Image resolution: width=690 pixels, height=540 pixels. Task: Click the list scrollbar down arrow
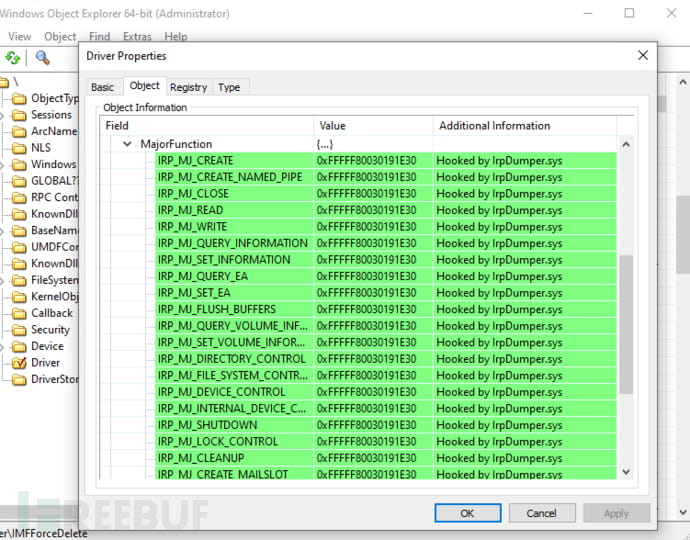[627, 472]
